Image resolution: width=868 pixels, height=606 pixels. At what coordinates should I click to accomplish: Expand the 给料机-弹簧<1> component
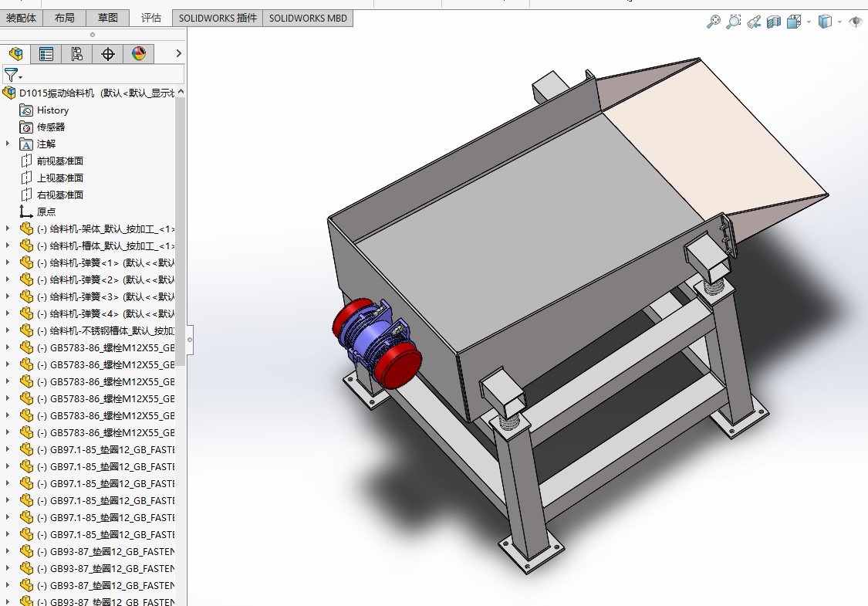(8, 262)
